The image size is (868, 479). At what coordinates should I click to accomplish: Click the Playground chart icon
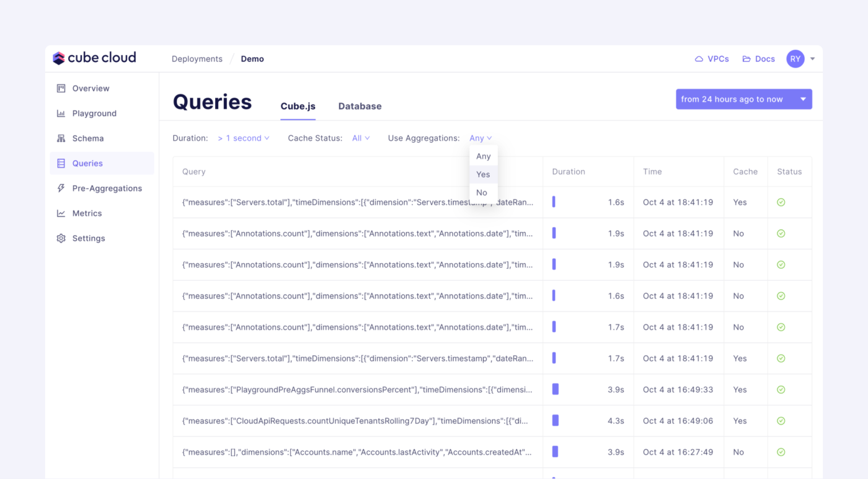tap(61, 114)
